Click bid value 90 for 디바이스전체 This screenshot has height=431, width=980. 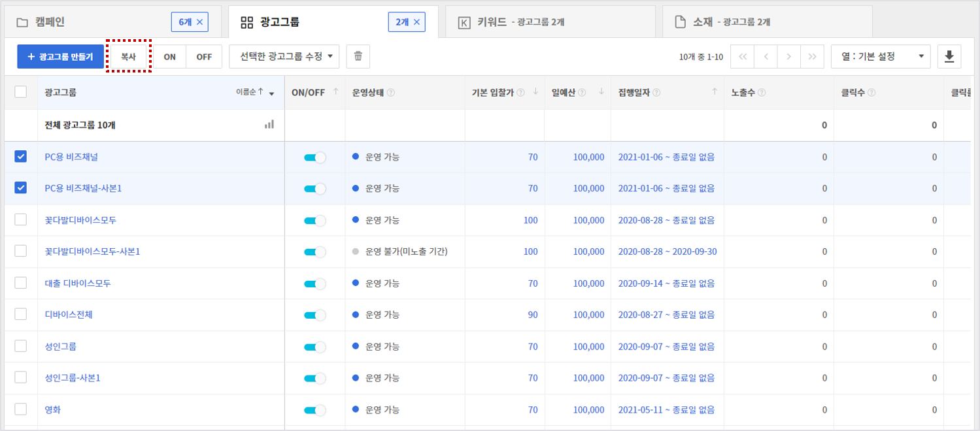pyautogui.click(x=533, y=315)
